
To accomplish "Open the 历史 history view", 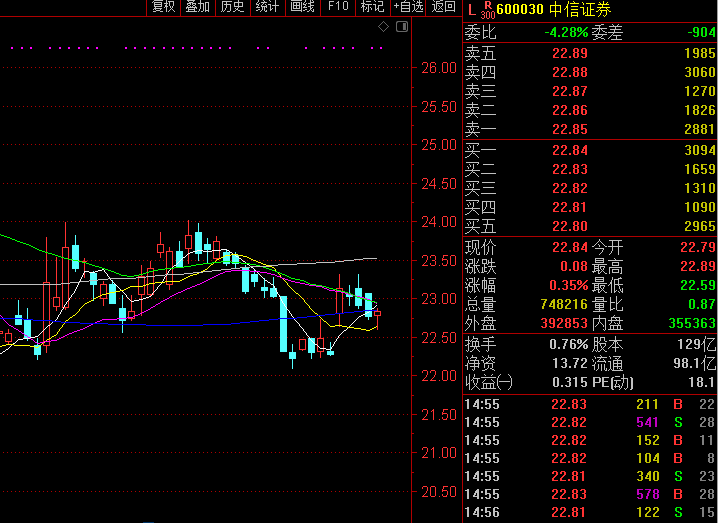I will pyautogui.click(x=232, y=7).
